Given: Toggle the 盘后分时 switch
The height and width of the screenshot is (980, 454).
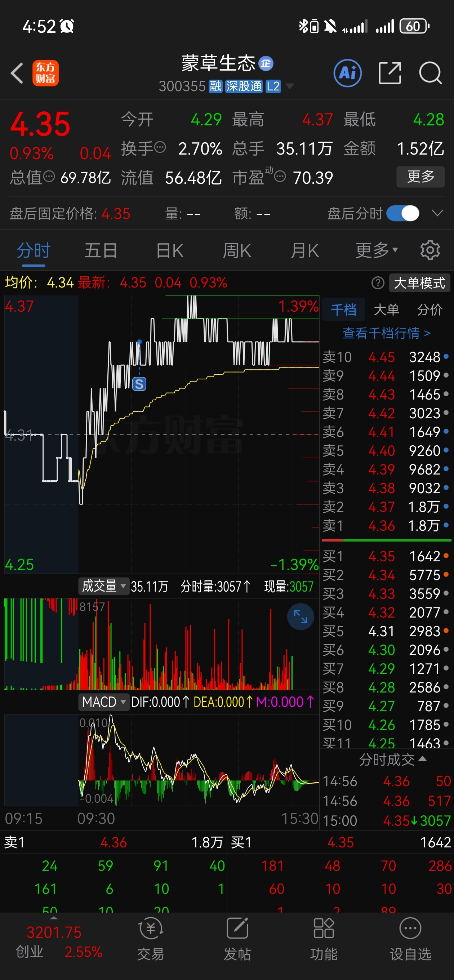Looking at the screenshot, I should click(403, 213).
